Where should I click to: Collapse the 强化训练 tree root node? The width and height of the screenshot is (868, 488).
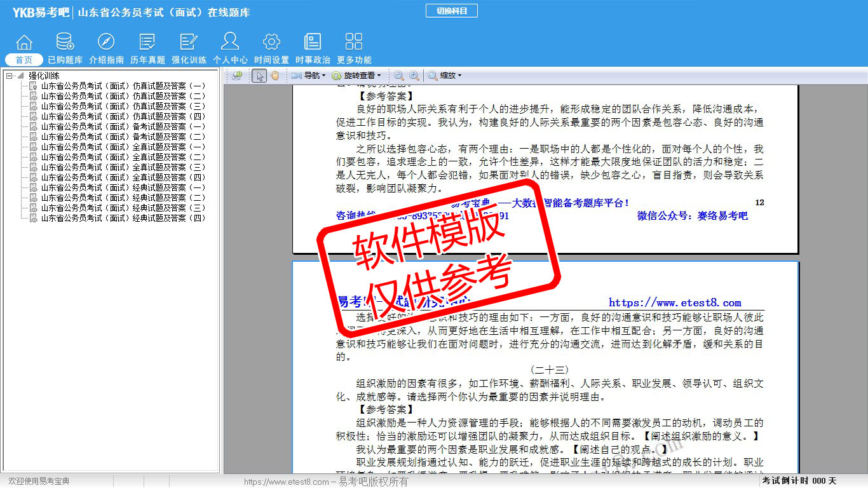click(10, 76)
